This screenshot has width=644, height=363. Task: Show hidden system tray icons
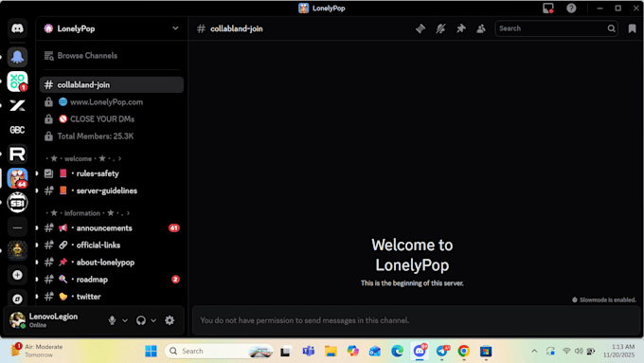point(534,351)
